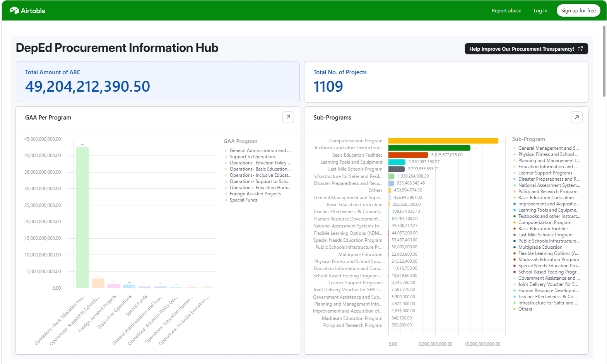Toggle Operations- Basic Education legend item
607x364 pixels.
click(258, 169)
